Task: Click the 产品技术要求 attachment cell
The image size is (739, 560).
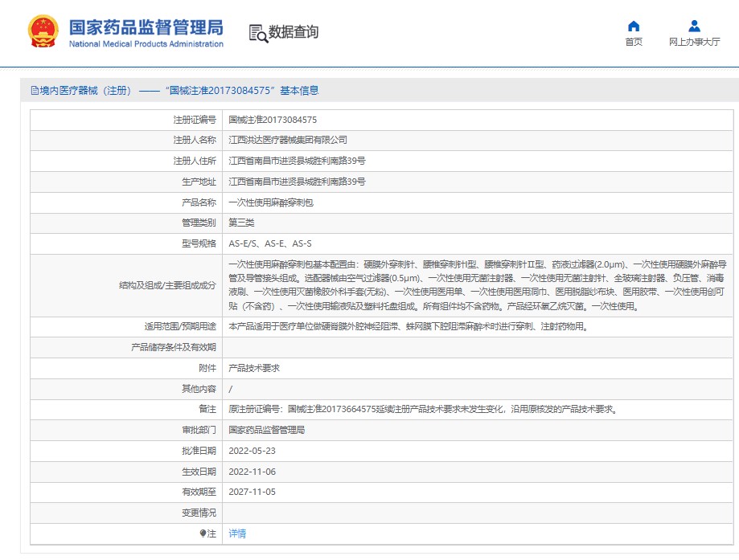Action: [254, 368]
